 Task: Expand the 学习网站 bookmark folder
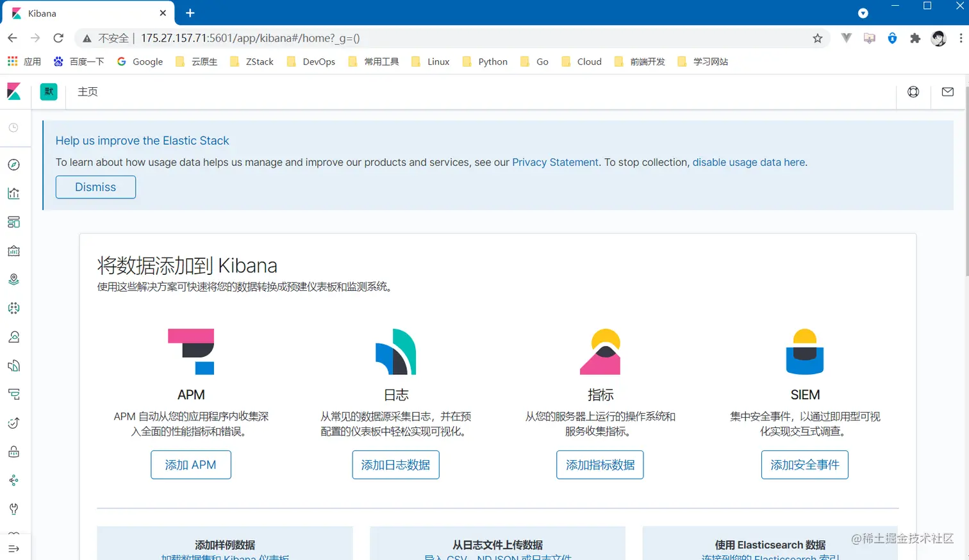[703, 62]
